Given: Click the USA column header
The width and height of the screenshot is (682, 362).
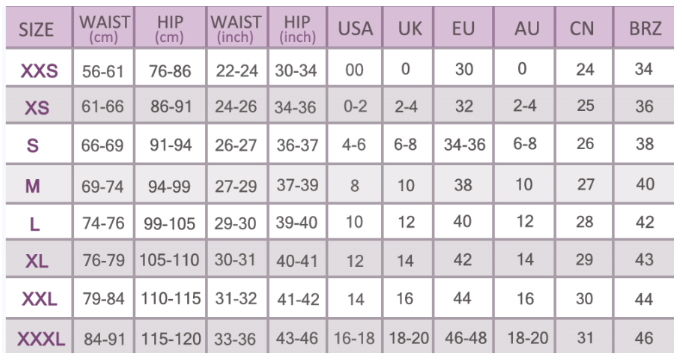Looking at the screenshot, I should point(355,27).
